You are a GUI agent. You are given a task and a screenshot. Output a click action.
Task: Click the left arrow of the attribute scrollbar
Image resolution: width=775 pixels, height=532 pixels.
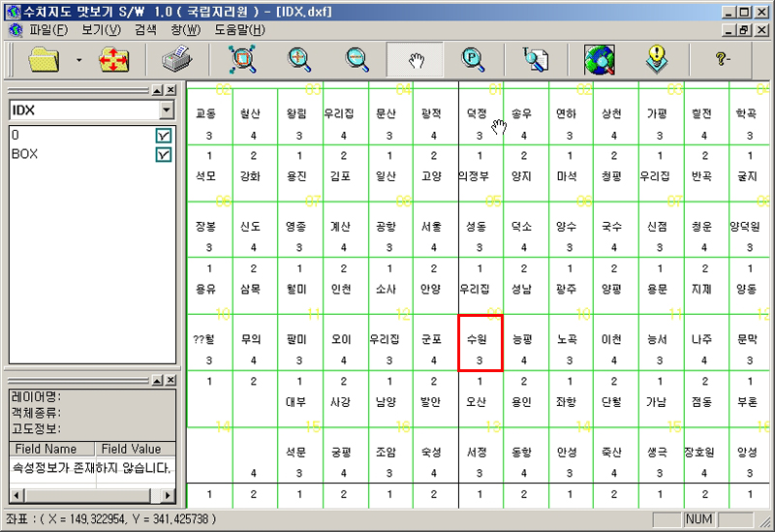tap(16, 495)
